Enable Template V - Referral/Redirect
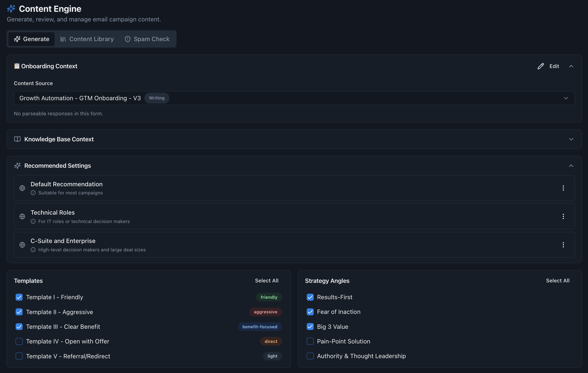The width and height of the screenshot is (588, 373). [x=19, y=356]
